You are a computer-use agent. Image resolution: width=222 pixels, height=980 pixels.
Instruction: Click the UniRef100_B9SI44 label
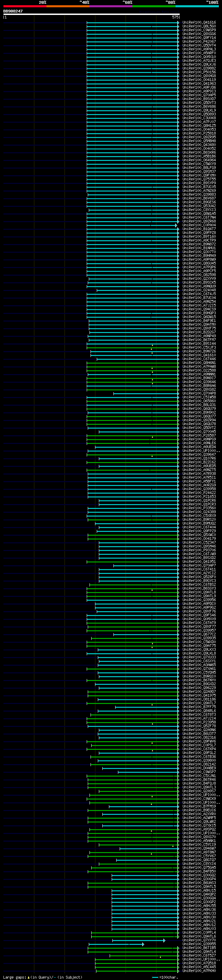coord(199,343)
